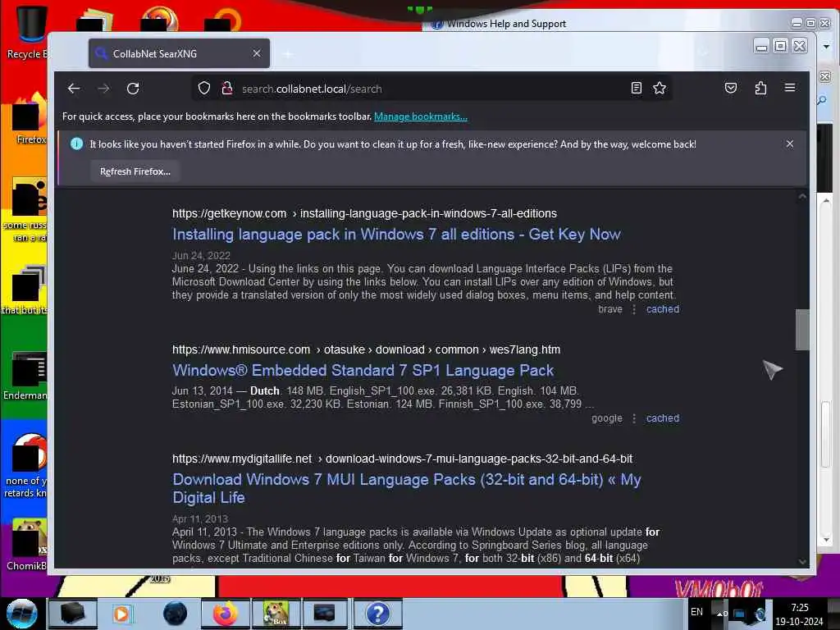
Task: Open the Download Windows 7 MUI Language Packs result
Action: coord(407,489)
